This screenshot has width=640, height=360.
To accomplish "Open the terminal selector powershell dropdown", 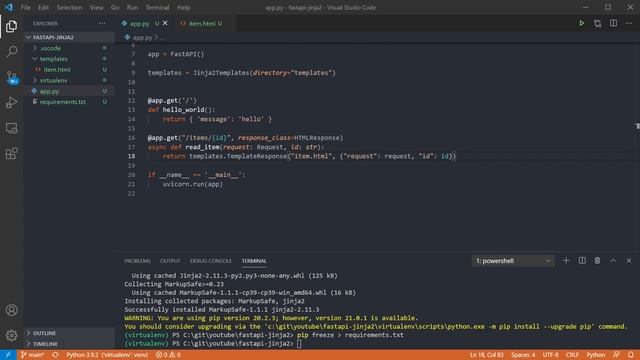I will click(513, 260).
